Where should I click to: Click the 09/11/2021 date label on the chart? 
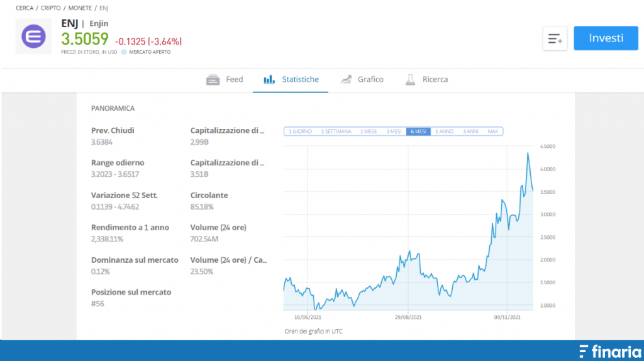pyautogui.click(x=508, y=317)
